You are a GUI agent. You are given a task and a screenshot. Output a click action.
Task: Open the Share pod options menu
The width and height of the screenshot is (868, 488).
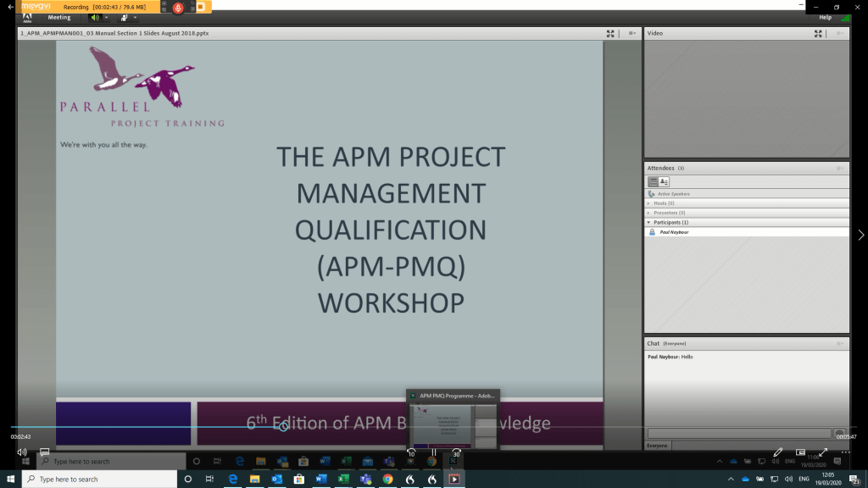click(632, 34)
